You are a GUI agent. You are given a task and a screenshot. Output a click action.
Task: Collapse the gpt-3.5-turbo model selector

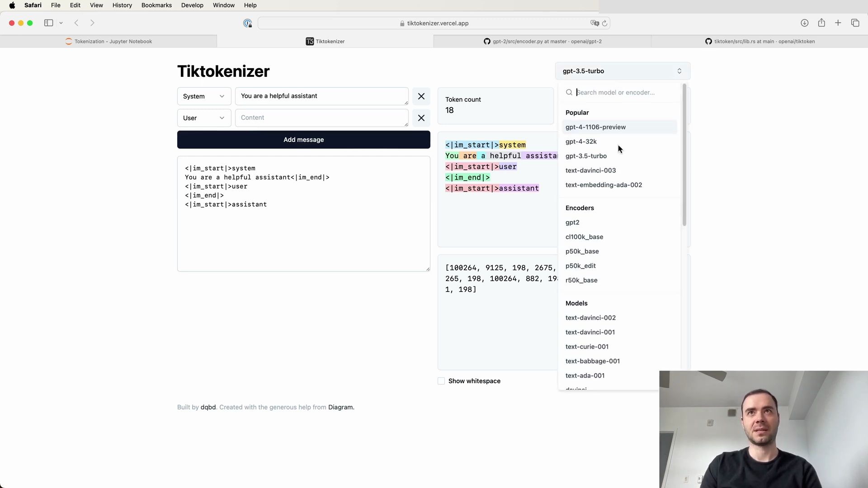623,71
